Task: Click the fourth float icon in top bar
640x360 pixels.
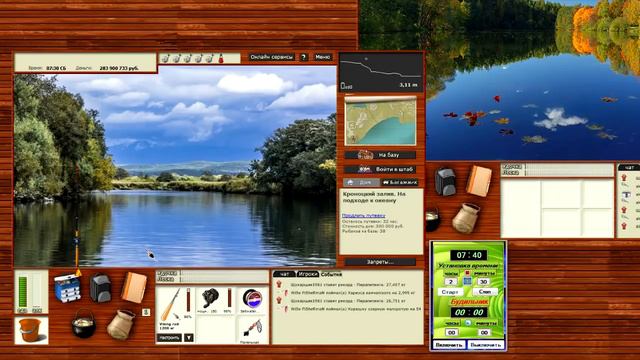Action: [198, 59]
